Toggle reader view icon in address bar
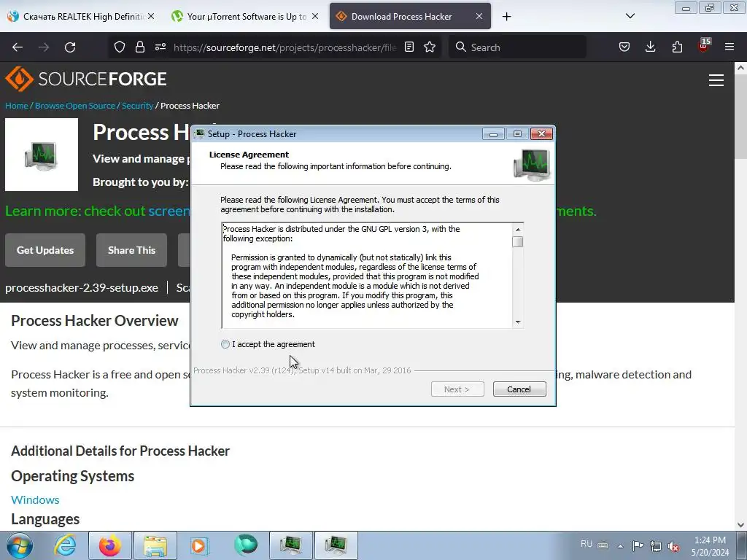The height and width of the screenshot is (560, 747). 409,47
